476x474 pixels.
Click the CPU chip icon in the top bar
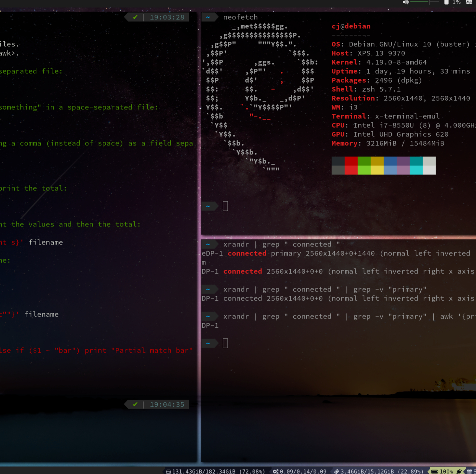click(446, 2)
